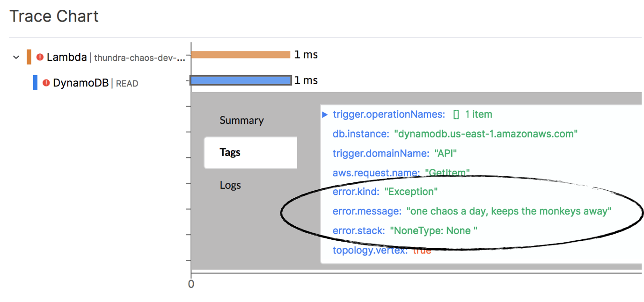Click the db.instance tag value
This screenshot has height=302, width=644.
[x=486, y=134]
